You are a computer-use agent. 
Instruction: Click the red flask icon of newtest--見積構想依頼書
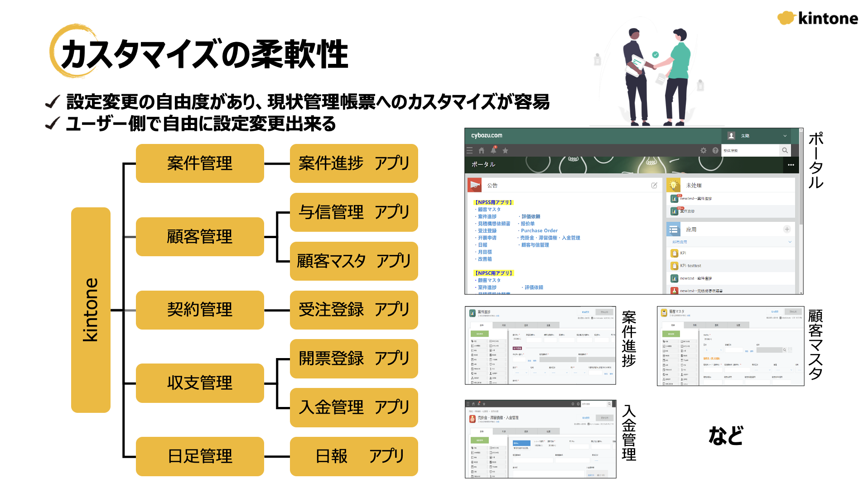pos(675,291)
